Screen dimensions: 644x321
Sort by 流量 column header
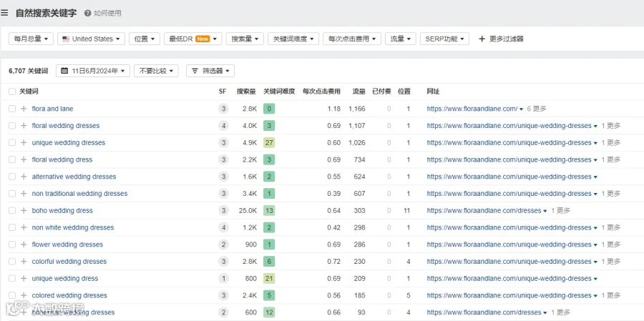coord(359,92)
